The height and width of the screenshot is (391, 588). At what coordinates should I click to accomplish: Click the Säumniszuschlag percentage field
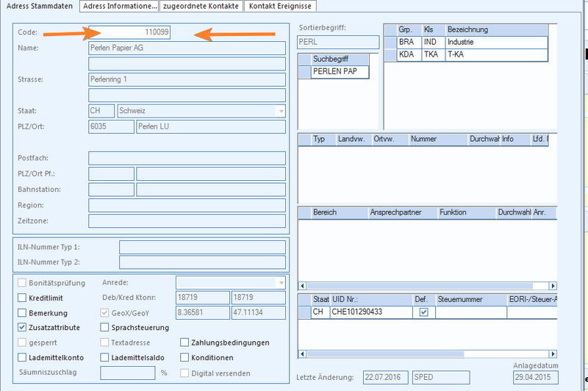click(127, 373)
